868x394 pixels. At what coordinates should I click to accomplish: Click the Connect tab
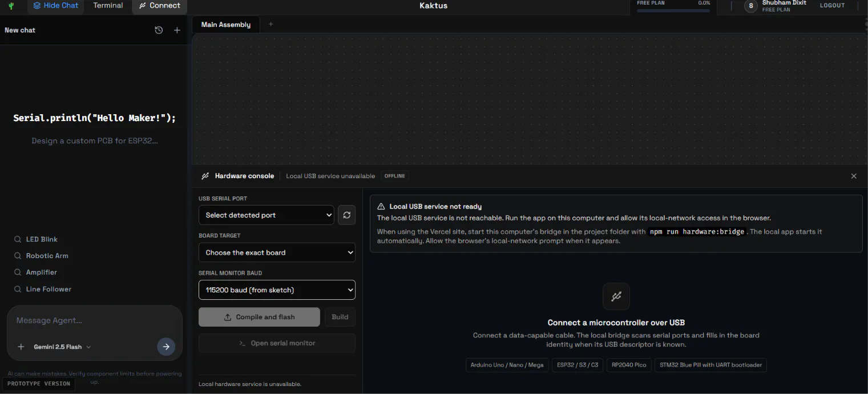[159, 6]
